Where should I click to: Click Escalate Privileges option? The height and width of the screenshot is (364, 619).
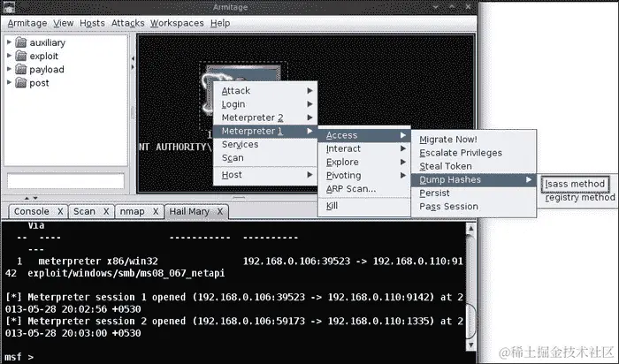coord(474,153)
